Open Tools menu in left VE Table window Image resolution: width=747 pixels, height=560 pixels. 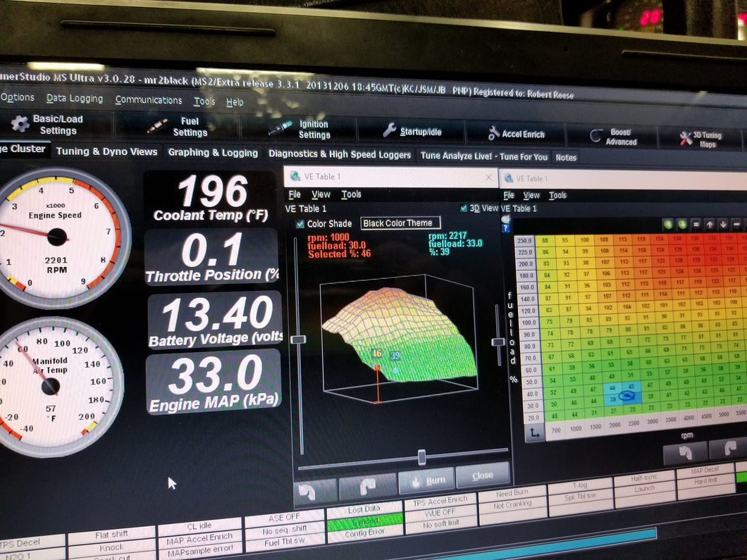click(351, 194)
